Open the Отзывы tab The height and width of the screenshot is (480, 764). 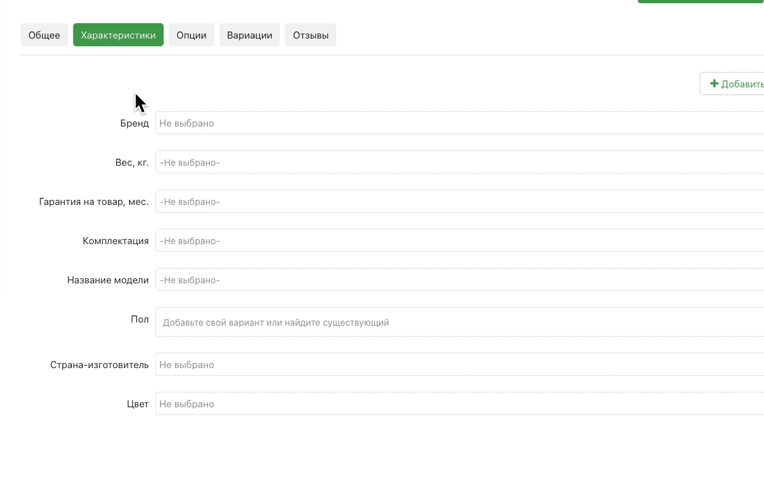(x=310, y=35)
